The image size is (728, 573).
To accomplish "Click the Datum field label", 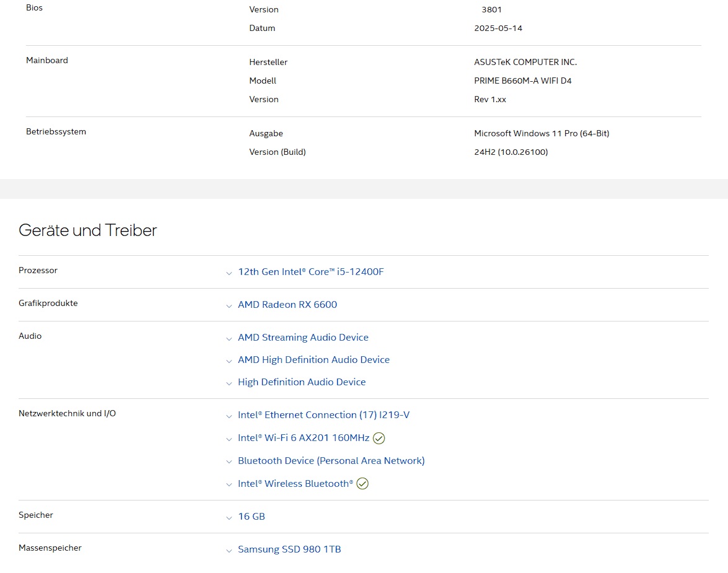I will 262,28.
